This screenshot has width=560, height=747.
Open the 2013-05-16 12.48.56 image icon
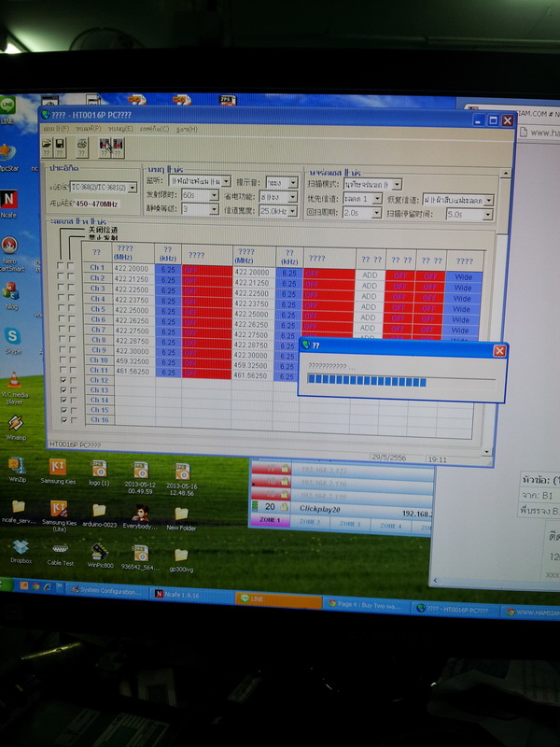coord(181,478)
